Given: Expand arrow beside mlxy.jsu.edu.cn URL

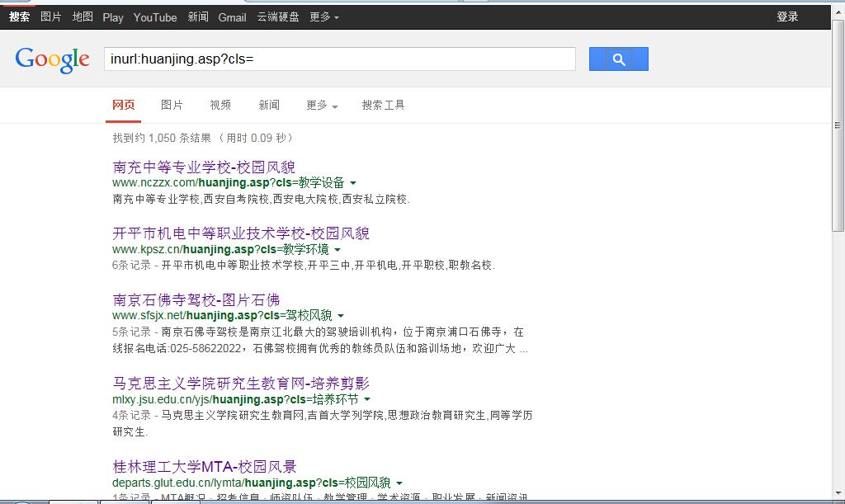Looking at the screenshot, I should (x=367, y=399).
